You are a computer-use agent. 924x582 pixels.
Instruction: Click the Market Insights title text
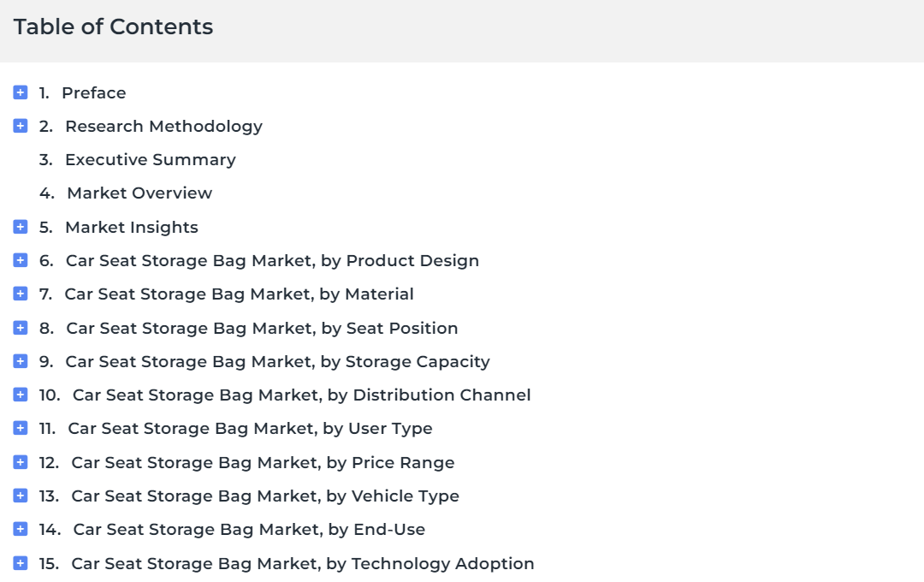click(132, 227)
